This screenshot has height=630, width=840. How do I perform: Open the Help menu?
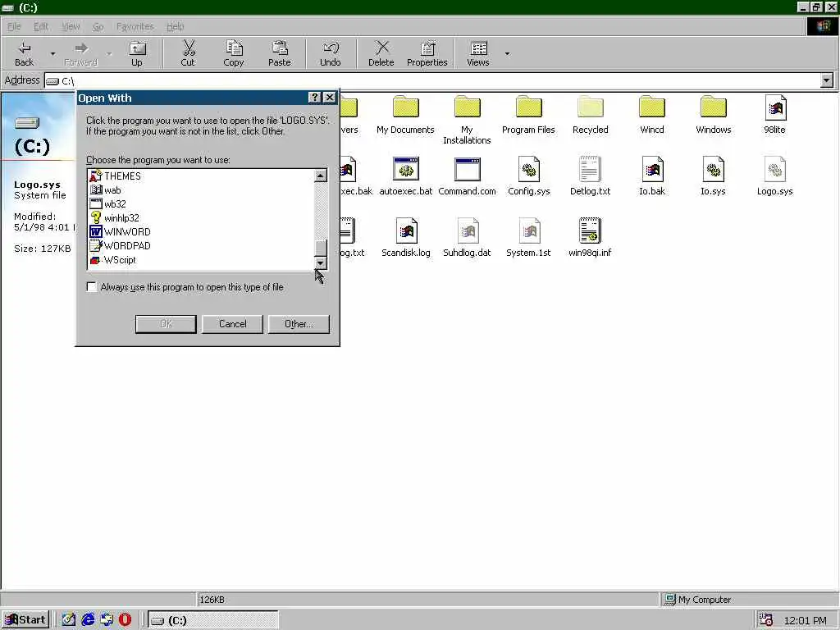176,26
